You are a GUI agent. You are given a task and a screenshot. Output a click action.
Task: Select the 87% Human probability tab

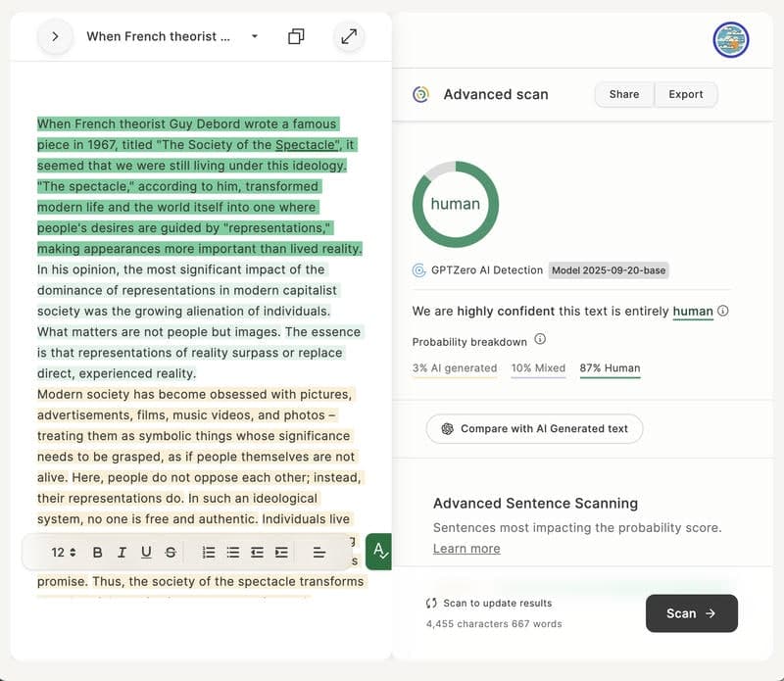click(x=610, y=368)
